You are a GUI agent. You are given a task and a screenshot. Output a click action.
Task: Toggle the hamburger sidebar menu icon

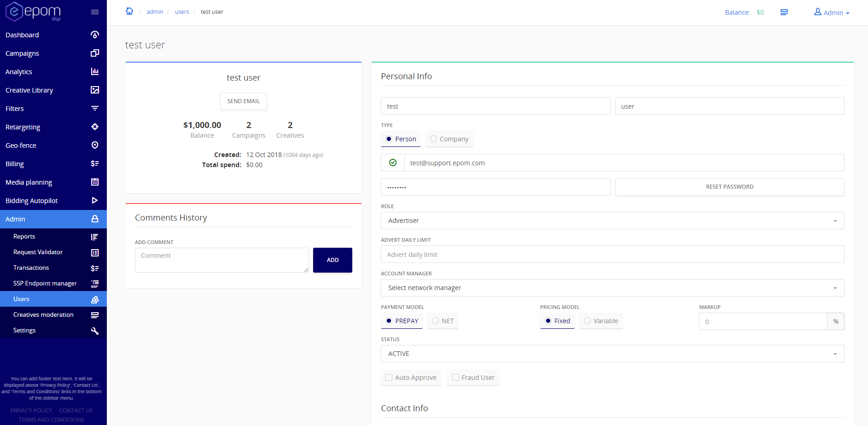[x=95, y=12]
